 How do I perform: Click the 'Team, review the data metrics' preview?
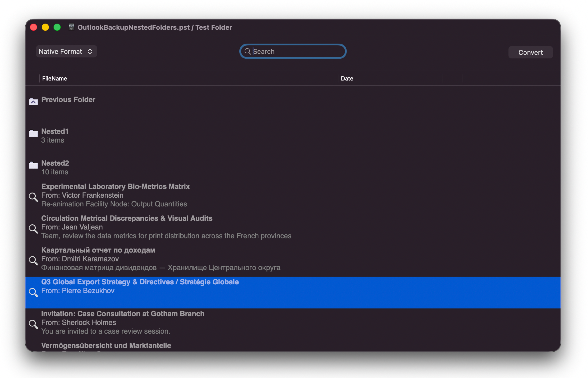[x=167, y=236]
